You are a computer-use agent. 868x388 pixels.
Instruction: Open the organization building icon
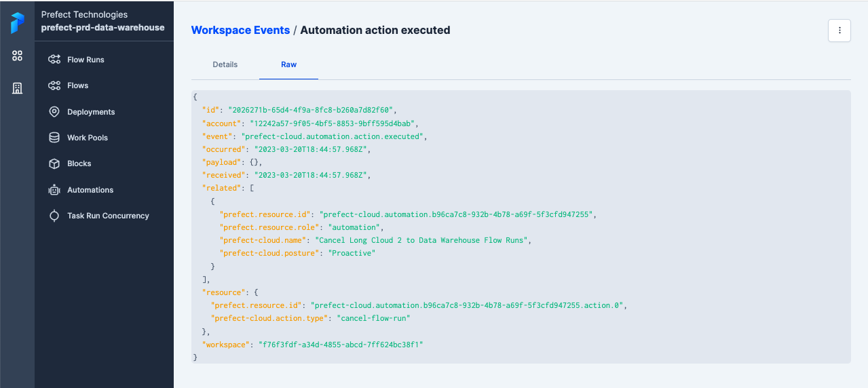click(x=17, y=88)
